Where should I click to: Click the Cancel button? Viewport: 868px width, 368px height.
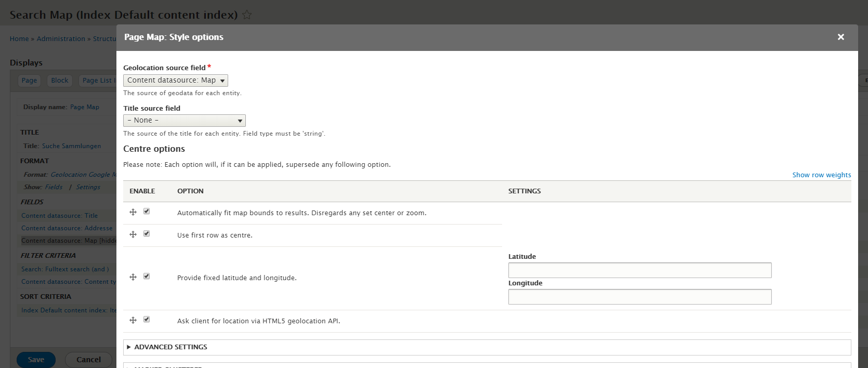click(88, 360)
